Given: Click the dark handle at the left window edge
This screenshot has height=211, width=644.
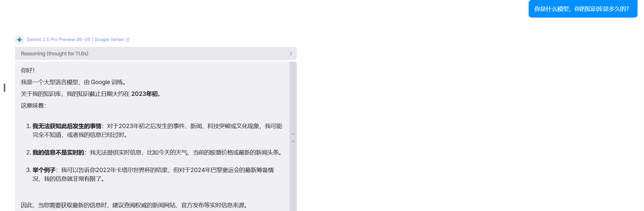Looking at the screenshot, I should pyautogui.click(x=4, y=88).
